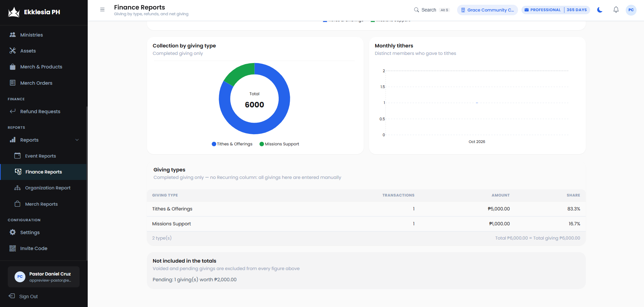Screen dimensions: 644x307
Task: Click the Oct 2026 data point
Action: pos(477,103)
